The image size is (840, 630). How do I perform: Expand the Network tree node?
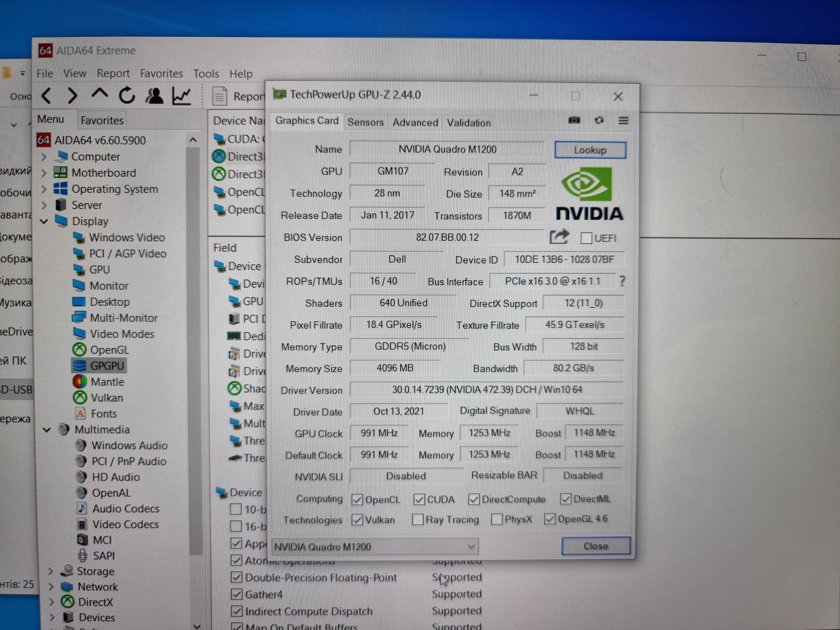pos(51,587)
